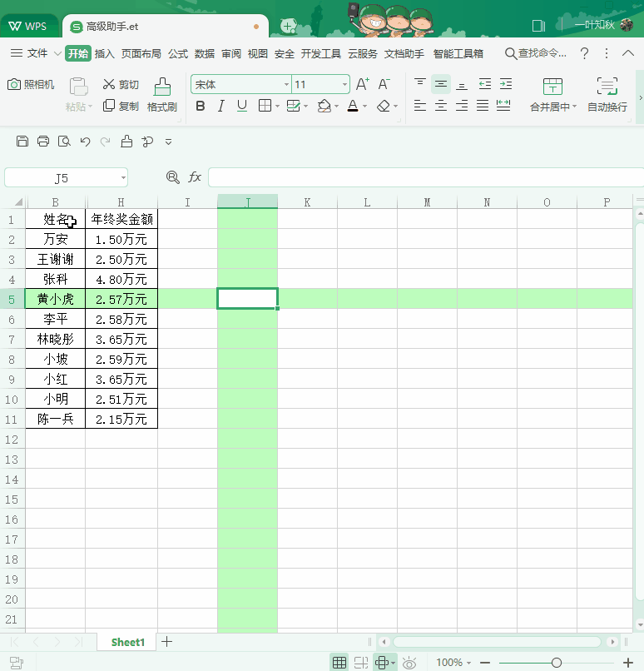Open the Start (开始) ribbon tab
This screenshot has height=671, width=644.
78,53
